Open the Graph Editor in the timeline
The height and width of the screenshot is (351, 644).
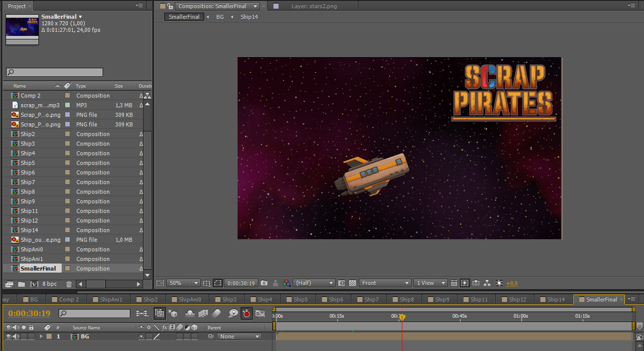[260, 314]
